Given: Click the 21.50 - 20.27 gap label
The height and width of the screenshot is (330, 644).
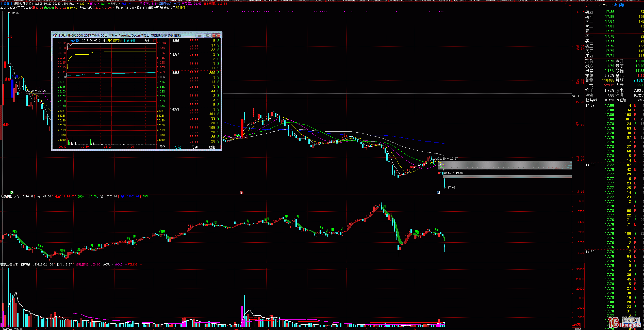Looking at the screenshot, I should click(x=448, y=159).
